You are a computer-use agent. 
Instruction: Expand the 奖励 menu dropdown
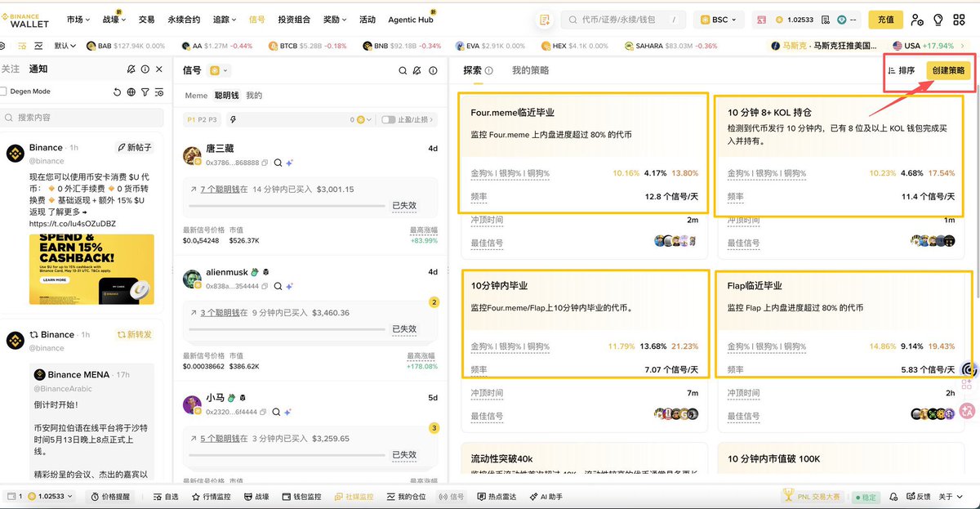[x=335, y=20]
